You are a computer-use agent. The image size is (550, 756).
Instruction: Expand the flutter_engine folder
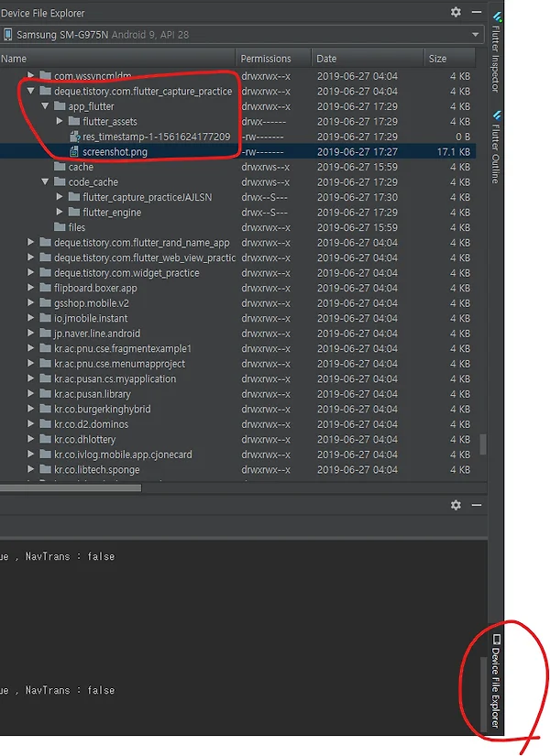pos(60,212)
